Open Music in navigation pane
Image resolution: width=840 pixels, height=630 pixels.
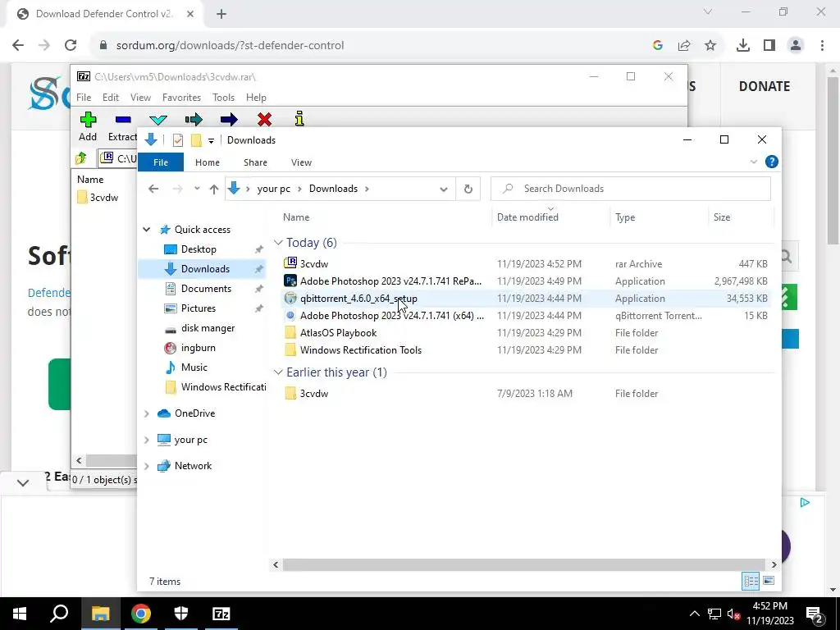coord(194,367)
